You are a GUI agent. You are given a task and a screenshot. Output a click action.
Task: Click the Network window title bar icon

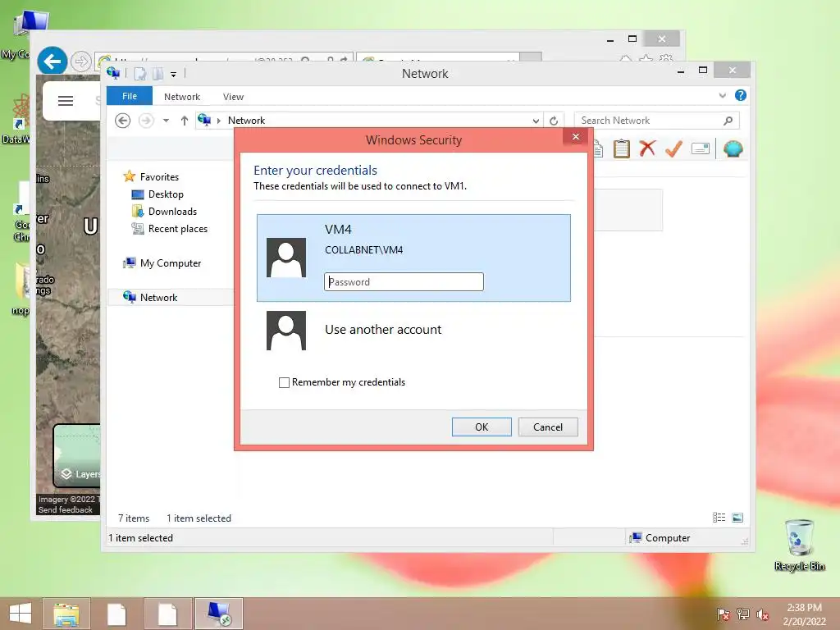[113, 73]
